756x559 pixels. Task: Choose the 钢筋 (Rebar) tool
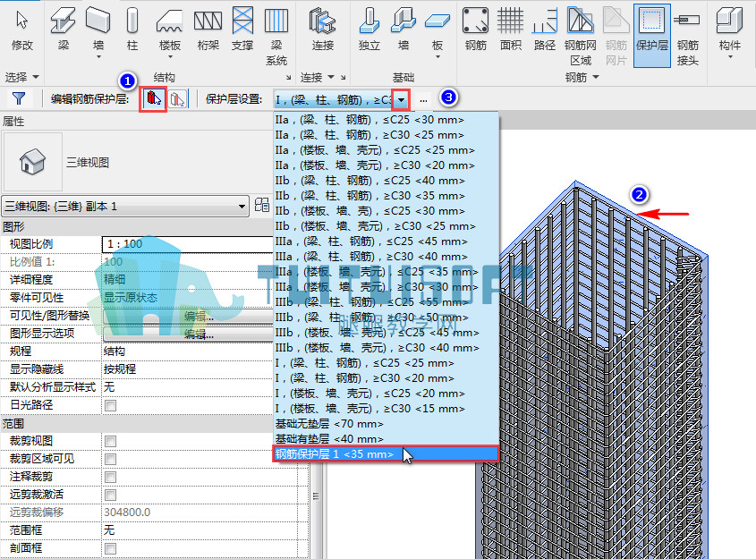click(x=475, y=30)
